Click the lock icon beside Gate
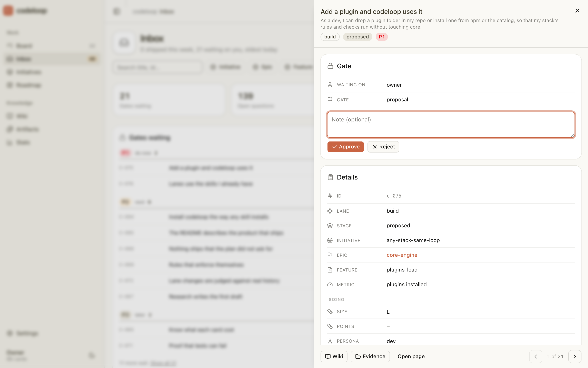 [x=330, y=66]
